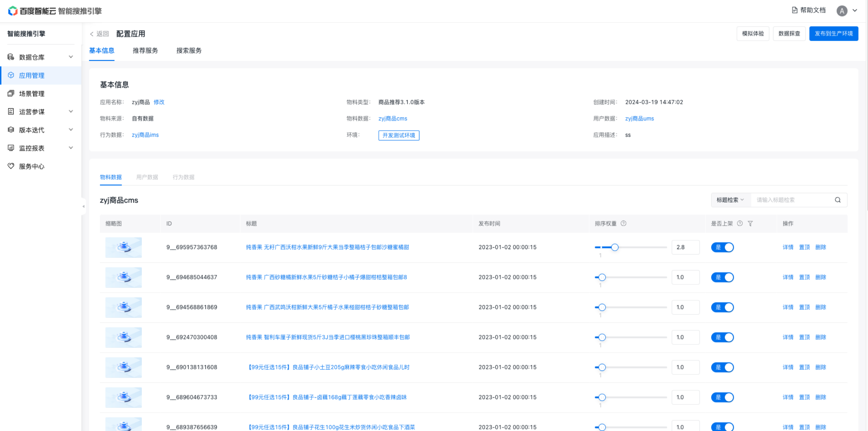This screenshot has height=431, width=868.
Task: Click the 数据探查 button
Action: click(789, 34)
